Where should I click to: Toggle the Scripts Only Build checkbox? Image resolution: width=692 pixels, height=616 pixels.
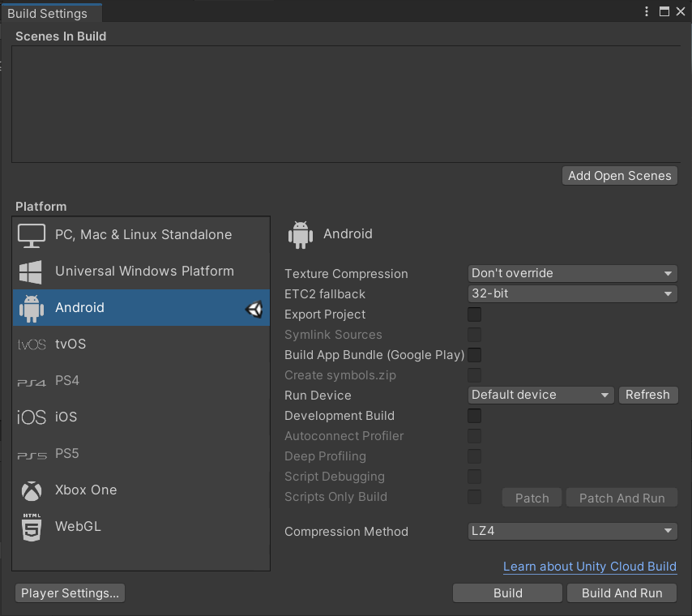click(474, 497)
